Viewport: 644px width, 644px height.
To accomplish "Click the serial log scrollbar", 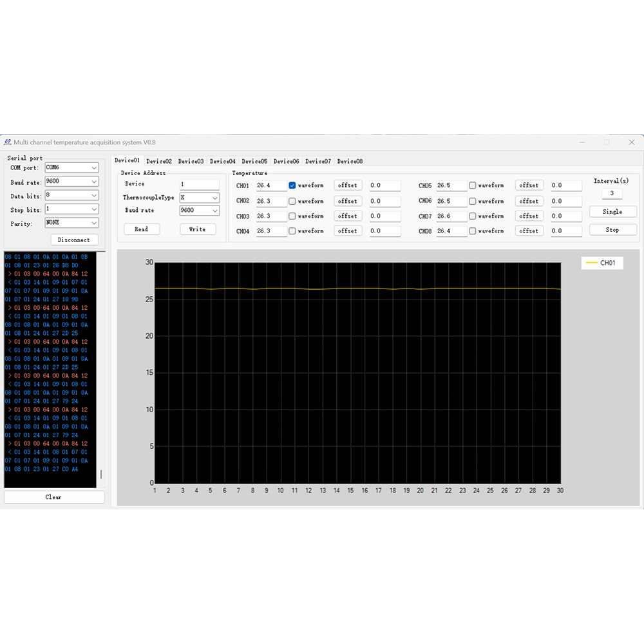I will click(x=101, y=475).
